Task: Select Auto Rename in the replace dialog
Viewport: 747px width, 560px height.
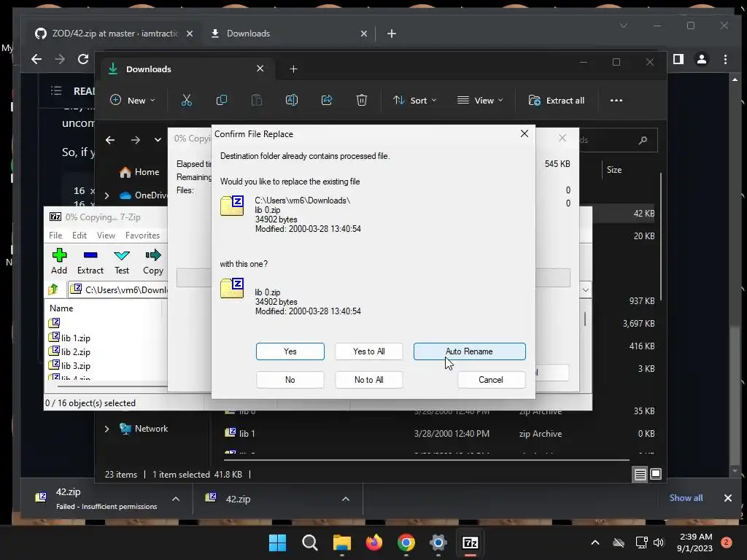Action: [x=469, y=351]
